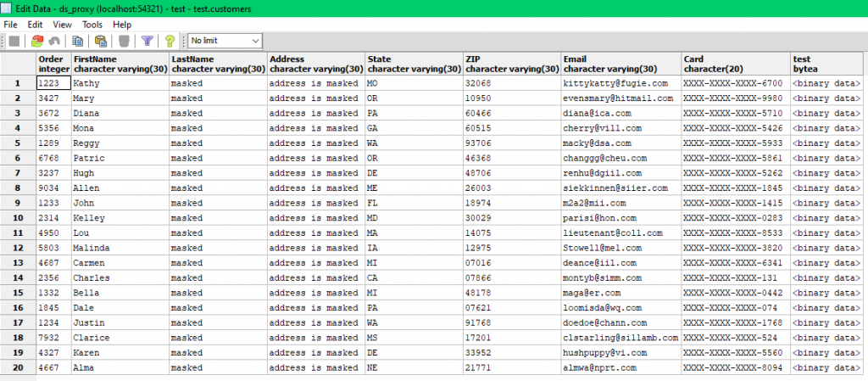Click the Copy toolbar icon
The height and width of the screenshot is (381, 868).
78,41
